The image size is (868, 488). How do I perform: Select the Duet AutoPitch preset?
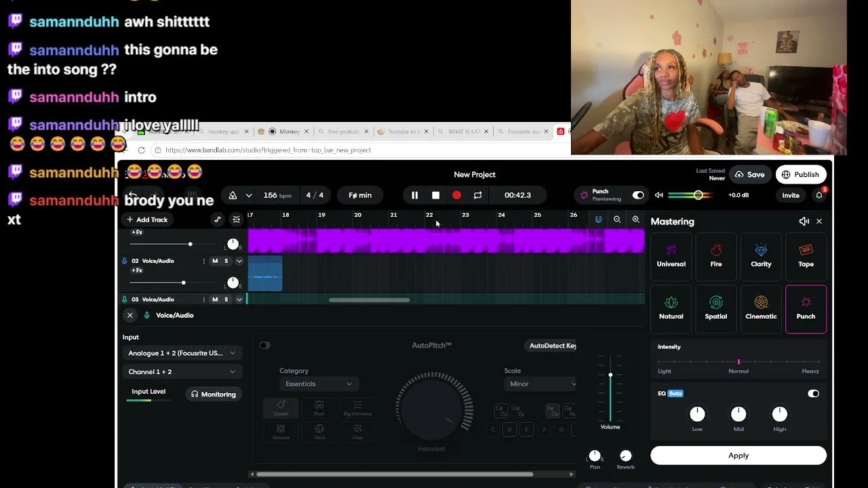pos(319,408)
